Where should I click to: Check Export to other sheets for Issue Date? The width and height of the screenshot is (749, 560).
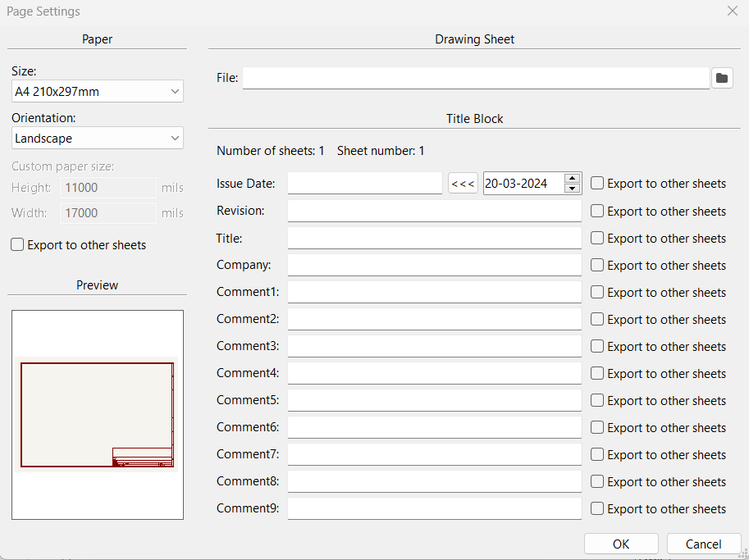(x=597, y=184)
